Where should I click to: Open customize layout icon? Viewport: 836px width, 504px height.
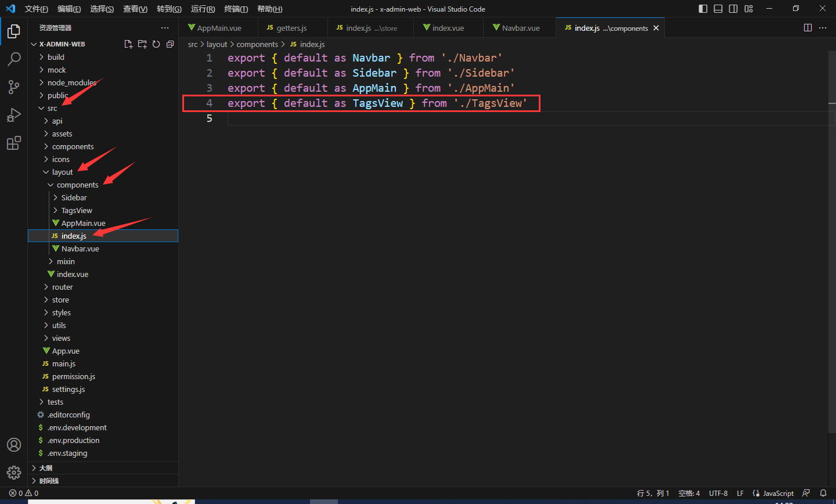pos(749,9)
